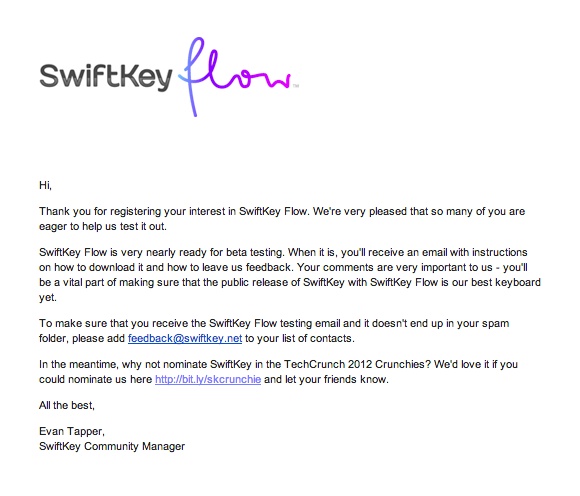This screenshot has width=580, height=496.
Task: Click 'and let your friends know' text
Action: click(326, 379)
